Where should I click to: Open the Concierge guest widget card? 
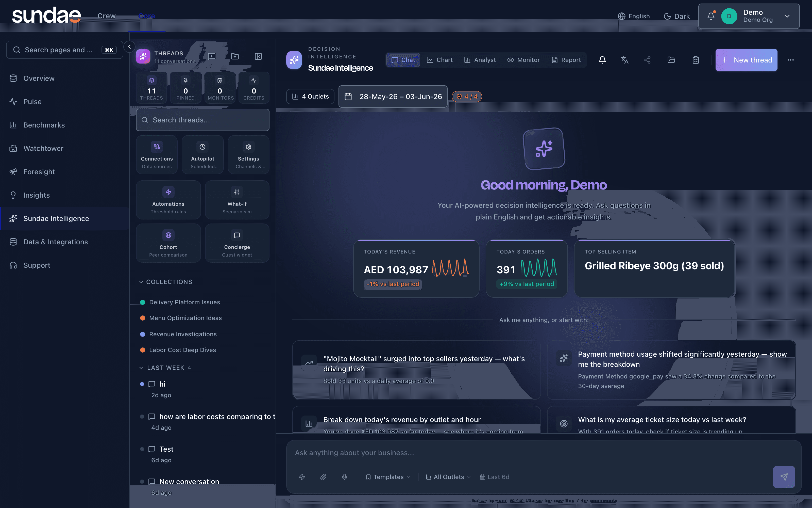pos(237,243)
